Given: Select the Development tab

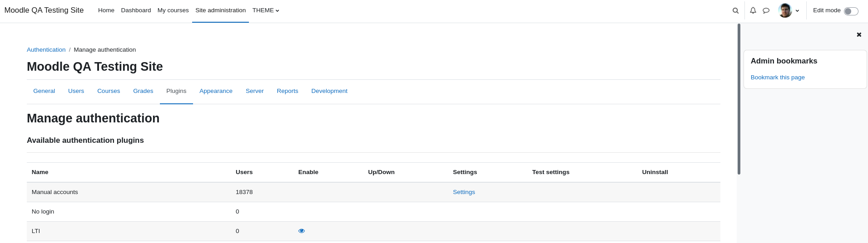Looking at the screenshot, I should point(329,91).
